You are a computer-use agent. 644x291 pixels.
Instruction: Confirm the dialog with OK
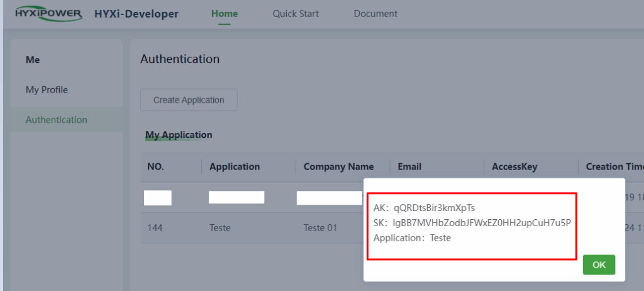(599, 265)
